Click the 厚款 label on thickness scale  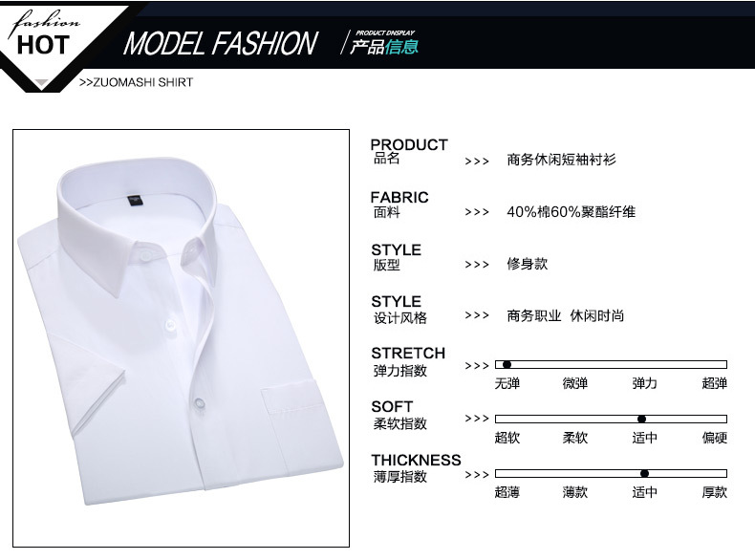[x=714, y=492]
